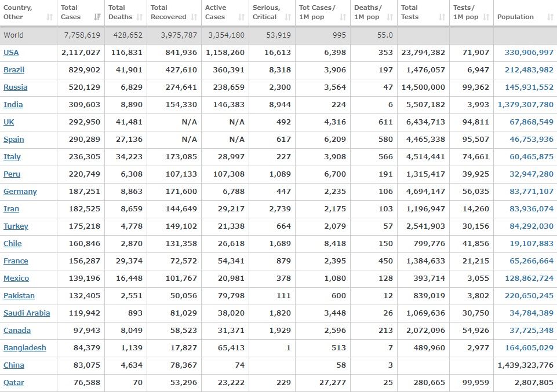557x392 pixels.
Task: Click the Saudi Arabia link
Action: click(x=27, y=313)
